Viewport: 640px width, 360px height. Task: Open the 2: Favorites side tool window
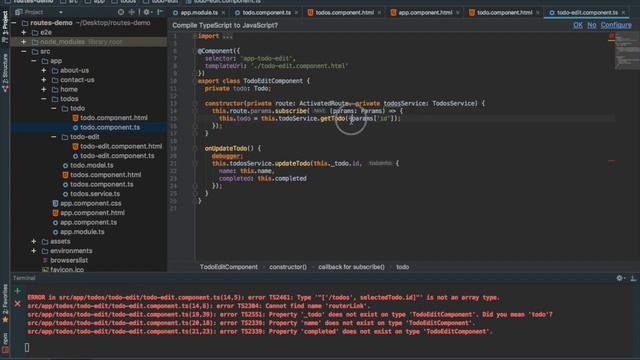tap(5, 303)
